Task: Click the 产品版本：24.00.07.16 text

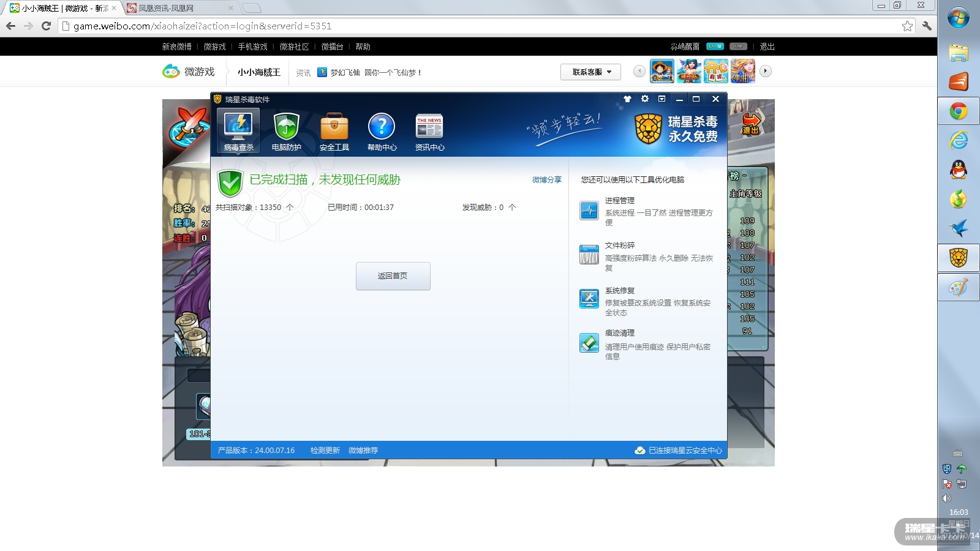Action: coord(256,451)
